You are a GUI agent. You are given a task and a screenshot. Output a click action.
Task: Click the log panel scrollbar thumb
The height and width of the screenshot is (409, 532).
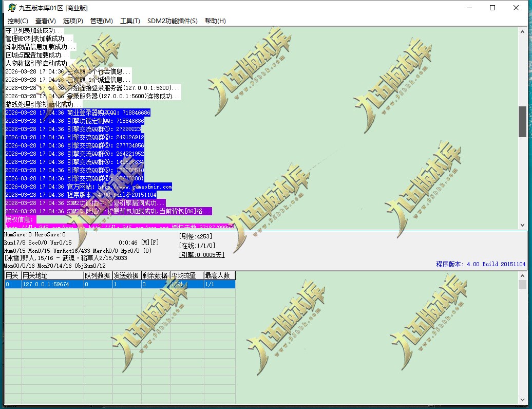tap(523, 122)
